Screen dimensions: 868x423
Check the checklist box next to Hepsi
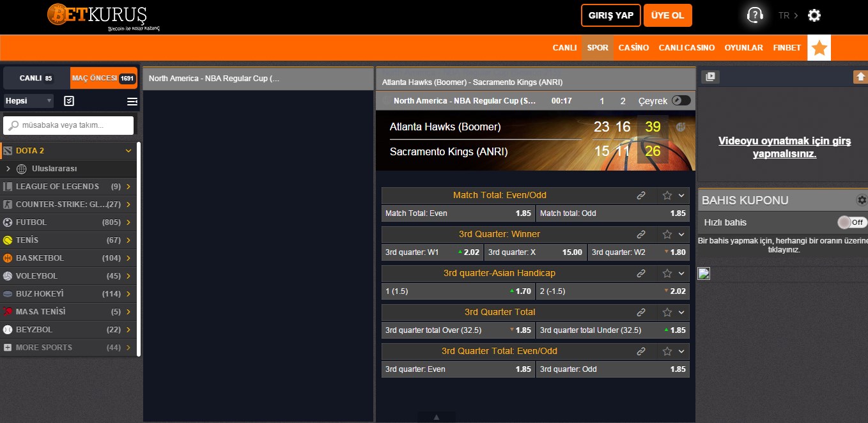click(x=70, y=101)
